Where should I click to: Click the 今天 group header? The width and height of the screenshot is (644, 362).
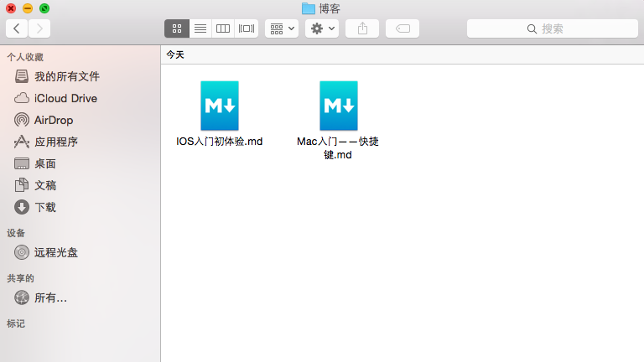click(175, 54)
